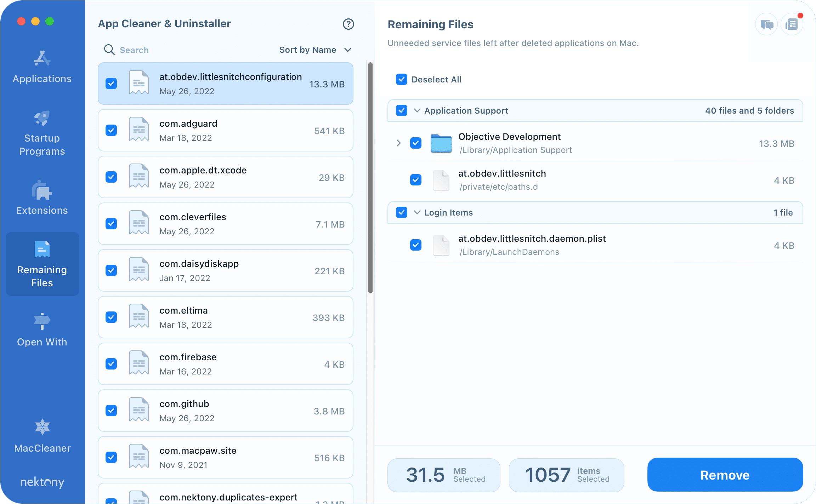Open the Open With signpost icon
Image resolution: width=816 pixels, height=504 pixels.
(42, 321)
